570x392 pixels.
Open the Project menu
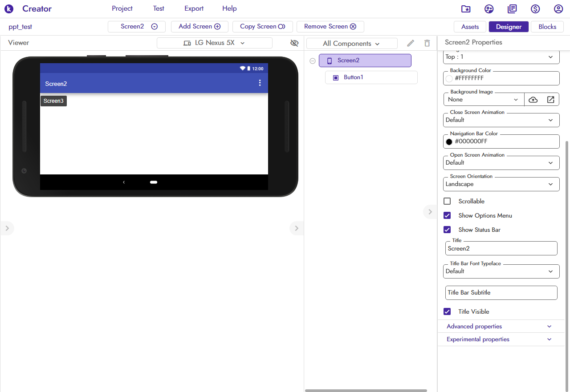coord(122,8)
